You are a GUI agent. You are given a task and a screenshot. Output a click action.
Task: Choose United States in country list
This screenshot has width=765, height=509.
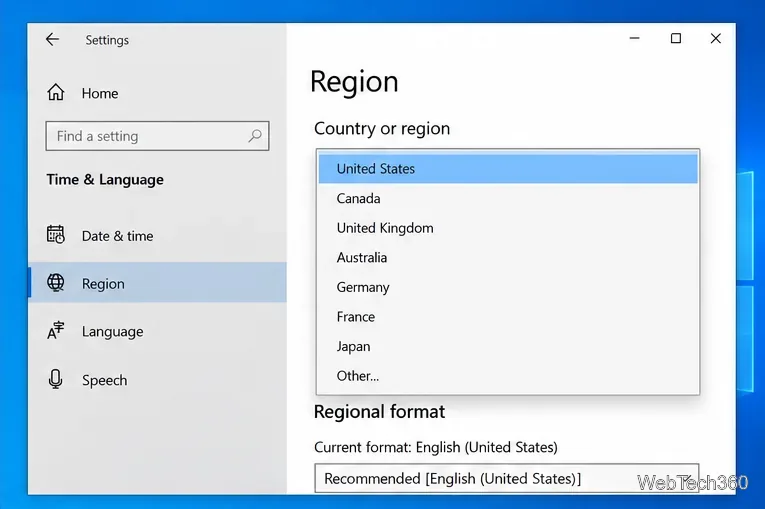[x=508, y=169]
